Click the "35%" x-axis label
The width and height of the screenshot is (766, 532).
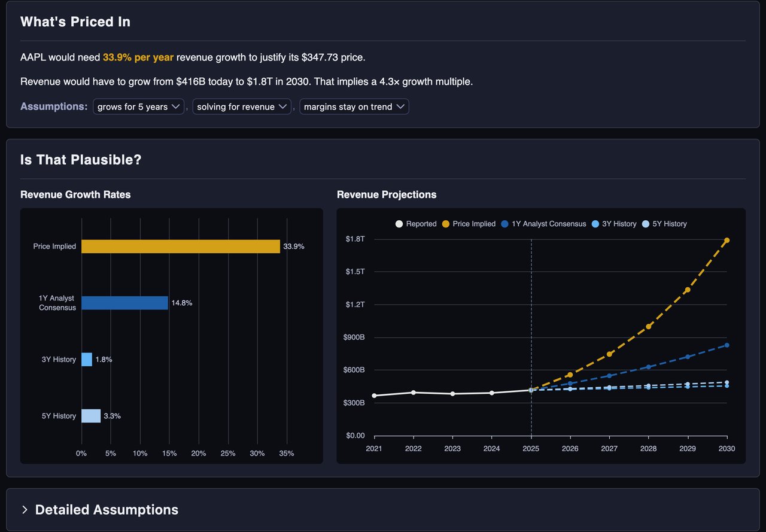(x=287, y=453)
